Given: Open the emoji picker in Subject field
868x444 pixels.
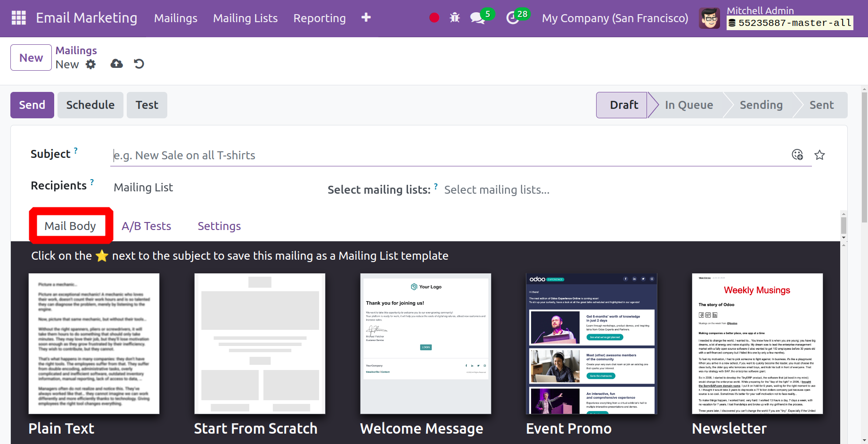Looking at the screenshot, I should (x=797, y=155).
